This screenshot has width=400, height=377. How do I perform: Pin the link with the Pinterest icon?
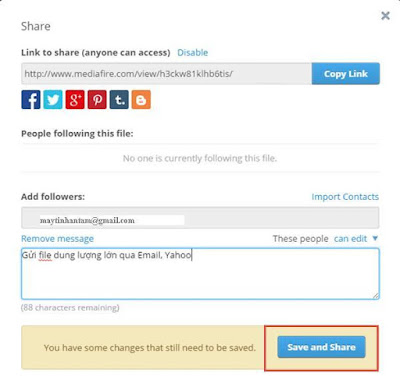pos(97,99)
